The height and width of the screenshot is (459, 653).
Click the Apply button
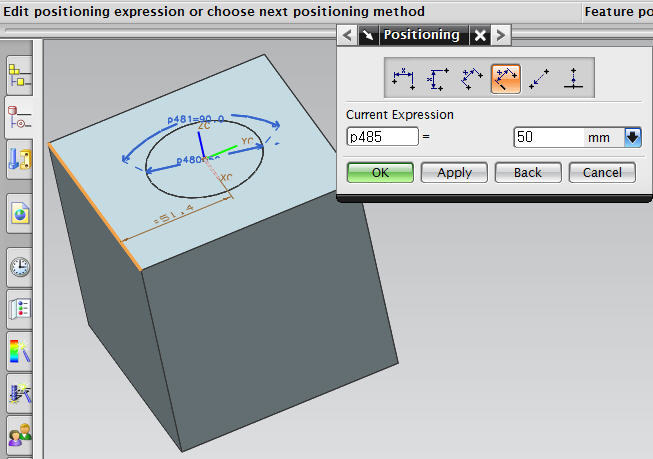click(x=454, y=172)
